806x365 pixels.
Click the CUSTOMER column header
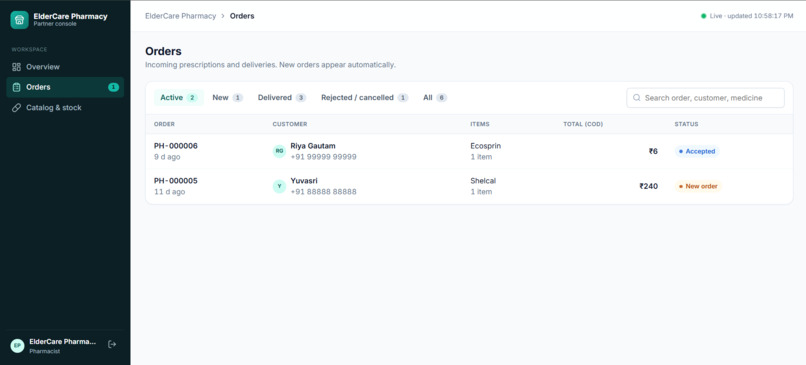[290, 124]
